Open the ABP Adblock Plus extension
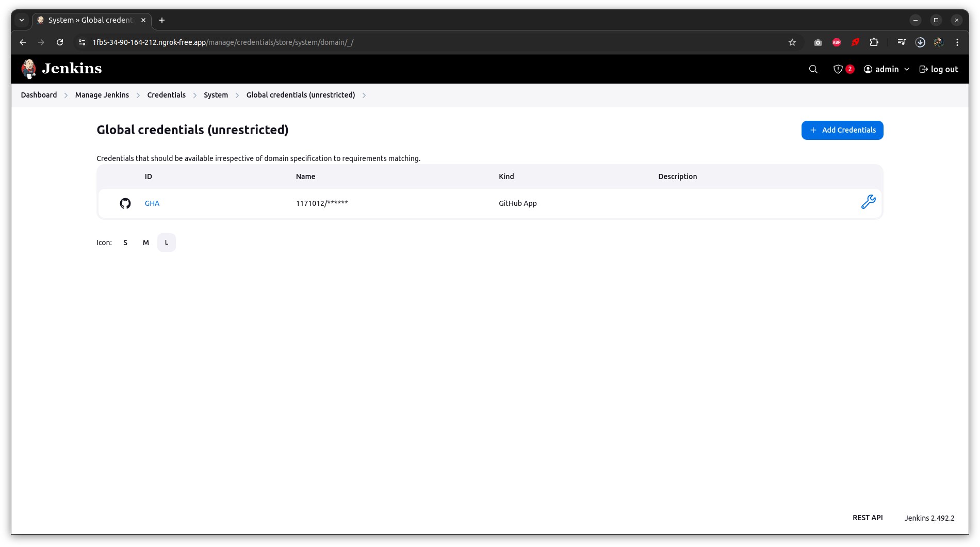Viewport: 980px width, 547px height. [837, 42]
